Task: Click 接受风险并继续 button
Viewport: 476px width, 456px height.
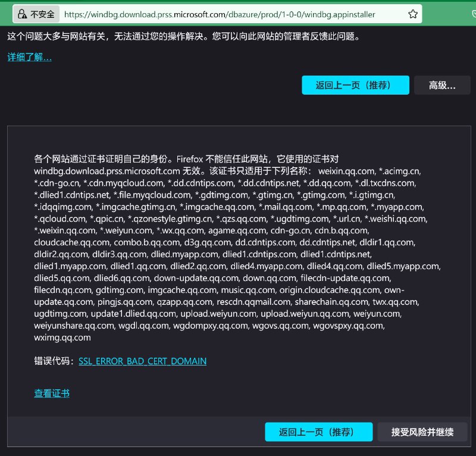Action: point(422,432)
